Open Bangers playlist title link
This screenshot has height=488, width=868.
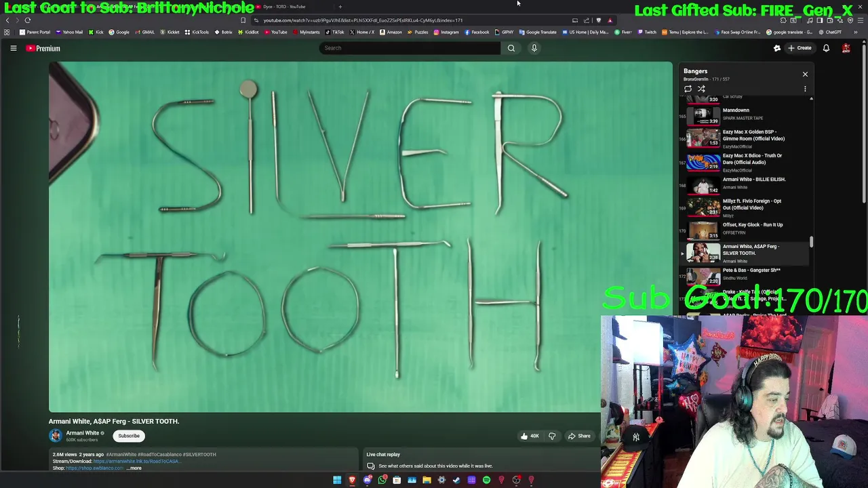point(695,71)
